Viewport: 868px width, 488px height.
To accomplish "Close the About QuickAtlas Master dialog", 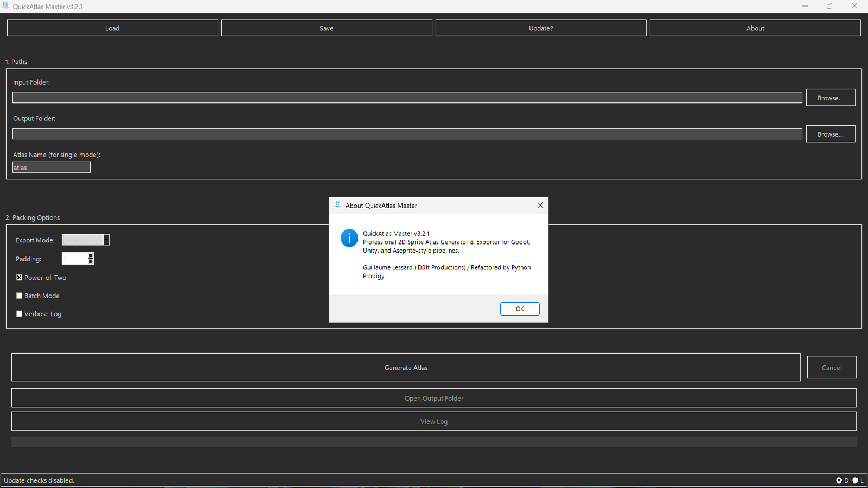I will pyautogui.click(x=540, y=205).
